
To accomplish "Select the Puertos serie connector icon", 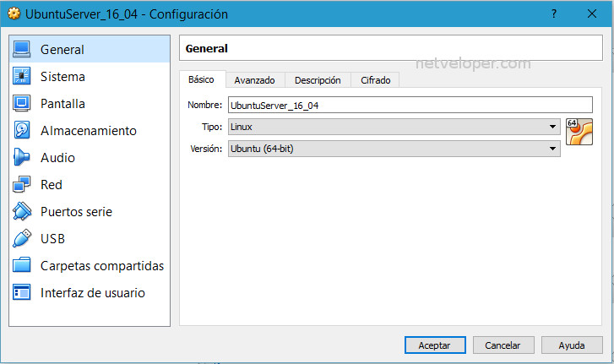I will coord(22,211).
